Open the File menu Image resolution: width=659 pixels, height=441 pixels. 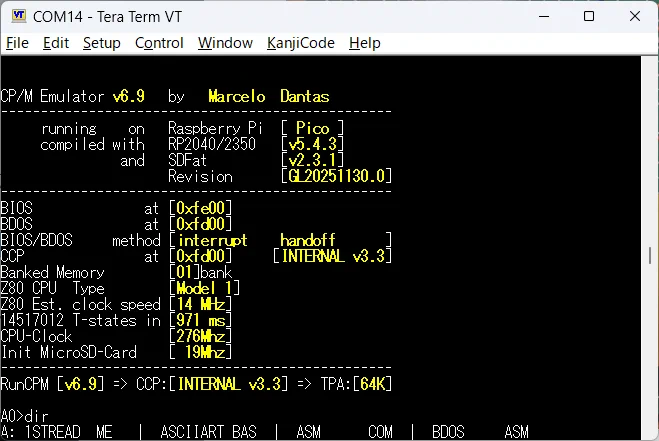point(17,43)
